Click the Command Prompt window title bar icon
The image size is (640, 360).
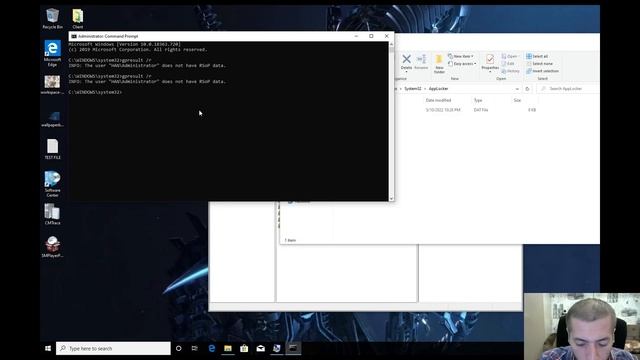(74, 36)
